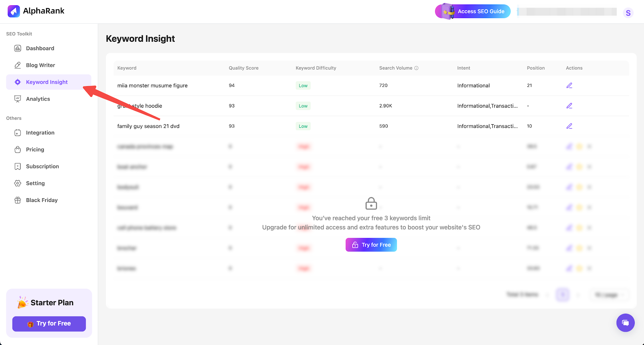Click the Setting gear icon
The height and width of the screenshot is (345, 644).
tap(18, 183)
